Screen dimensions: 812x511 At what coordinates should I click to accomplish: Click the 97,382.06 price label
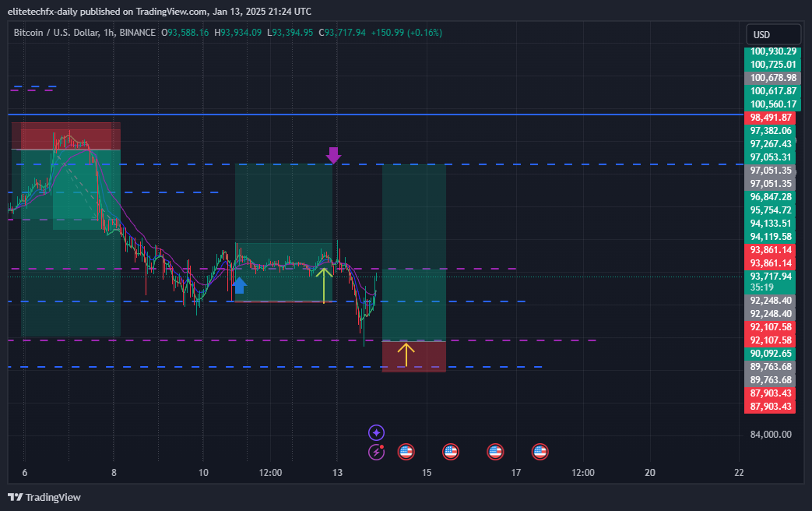[770, 131]
